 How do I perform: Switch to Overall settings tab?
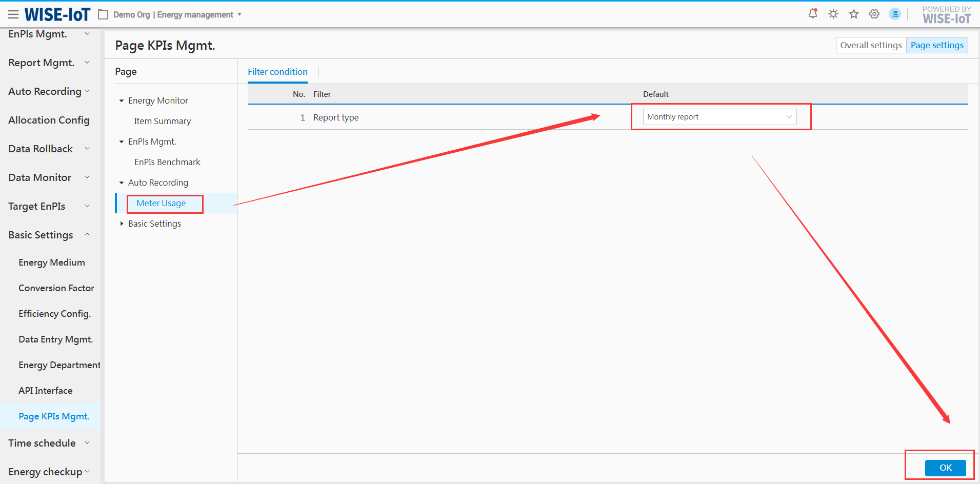coord(870,45)
